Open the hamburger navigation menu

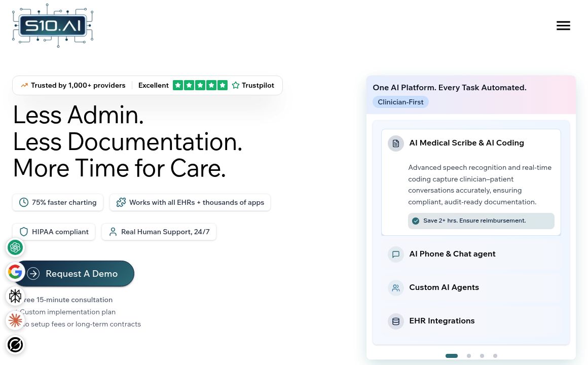[563, 26]
